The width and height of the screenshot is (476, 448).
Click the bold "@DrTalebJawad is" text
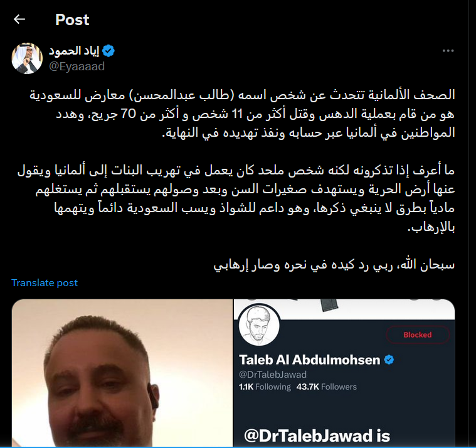317,436
